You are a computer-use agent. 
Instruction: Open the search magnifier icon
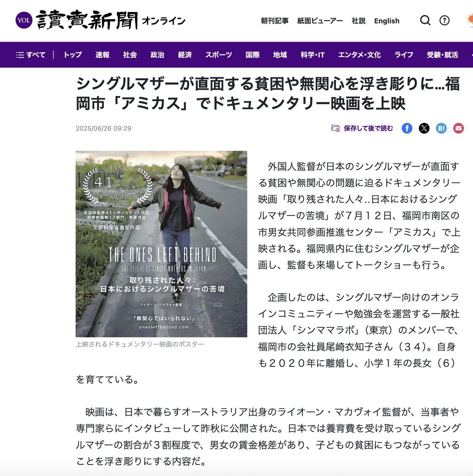coord(425,20)
